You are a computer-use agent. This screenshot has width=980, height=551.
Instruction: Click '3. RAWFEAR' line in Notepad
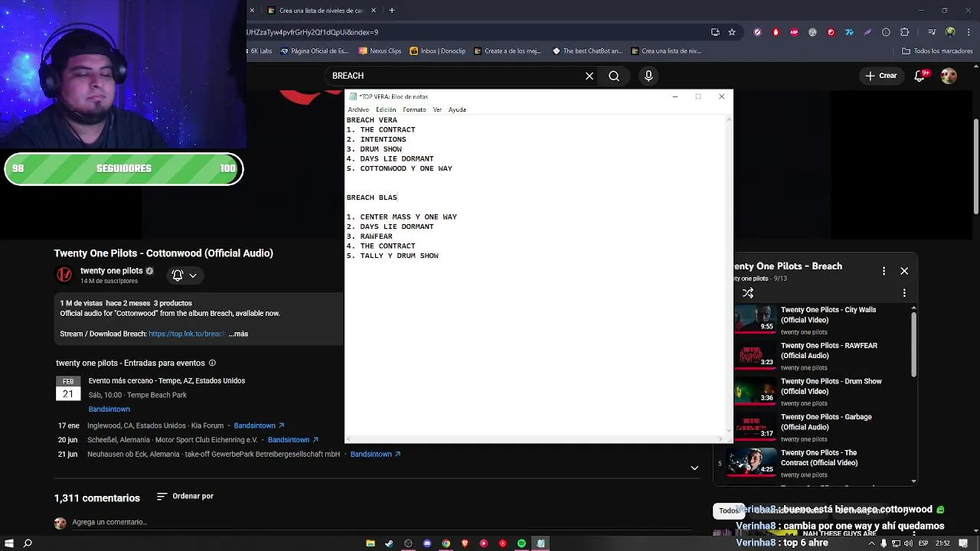[x=369, y=236]
